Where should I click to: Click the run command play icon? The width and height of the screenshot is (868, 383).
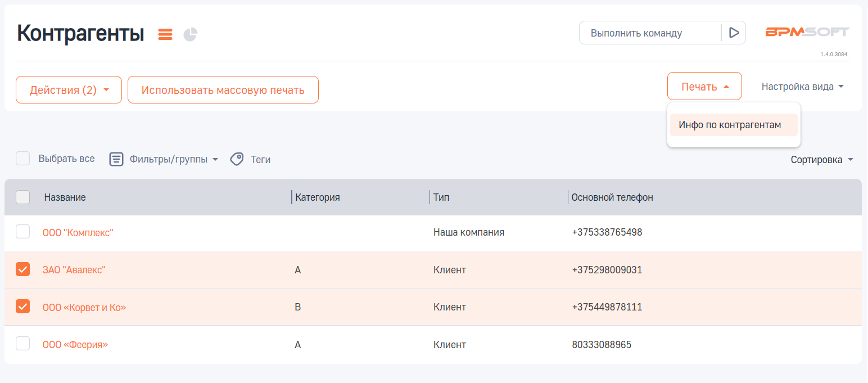[734, 33]
